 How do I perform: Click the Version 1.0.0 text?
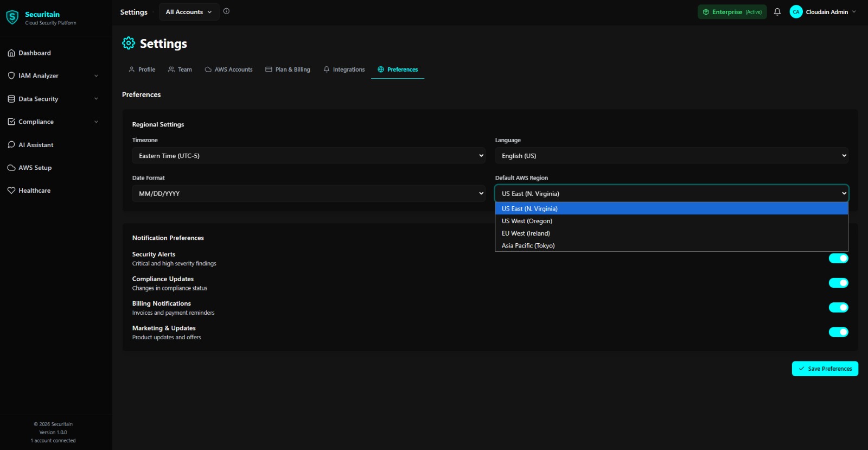(53, 432)
